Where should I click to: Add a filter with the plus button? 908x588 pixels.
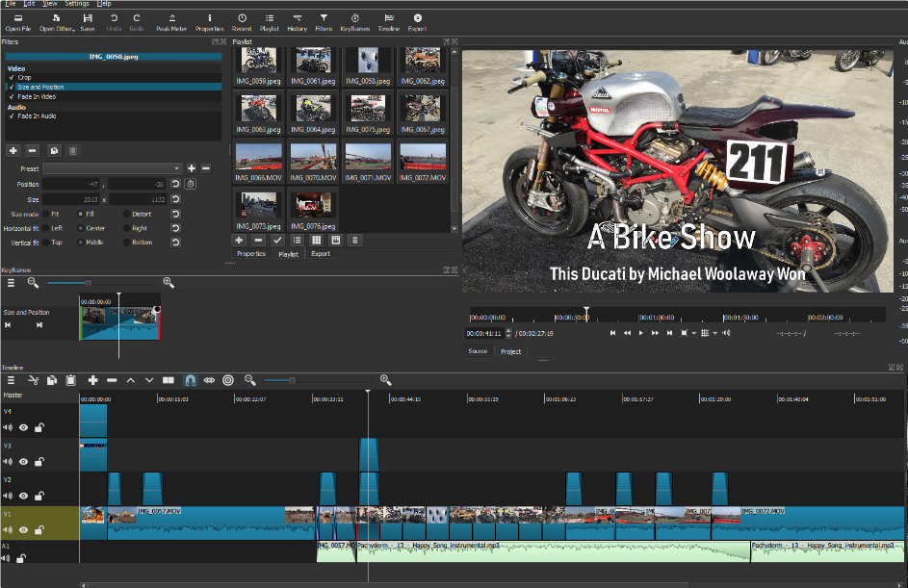13,150
